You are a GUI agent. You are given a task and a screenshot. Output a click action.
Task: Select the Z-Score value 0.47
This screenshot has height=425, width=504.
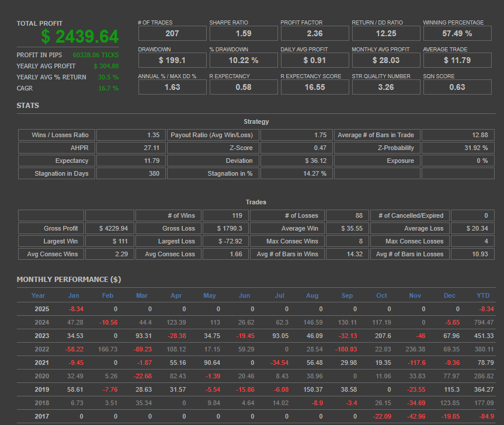(x=320, y=148)
